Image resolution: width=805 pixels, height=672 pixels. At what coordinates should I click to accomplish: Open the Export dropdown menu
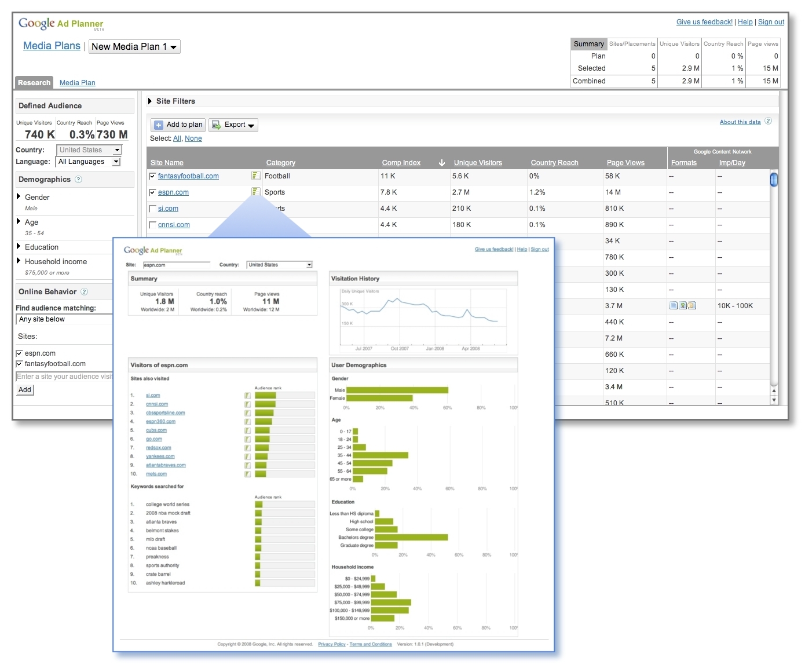pyautogui.click(x=233, y=125)
